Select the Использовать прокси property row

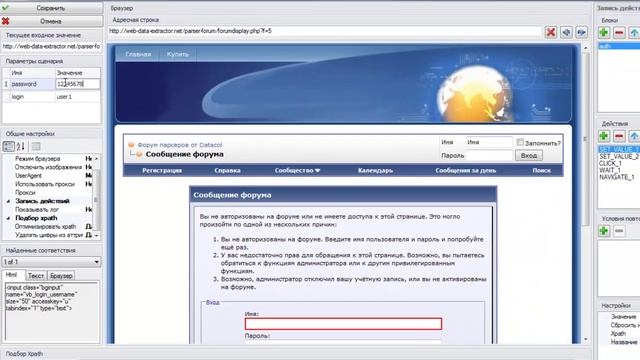tap(48, 184)
